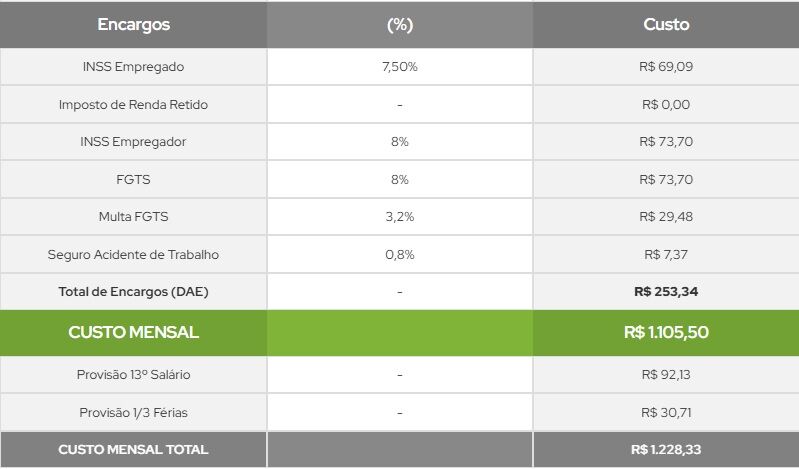
Task: Select the Seguro Acidente de Trabalho label
Action: (x=133, y=255)
